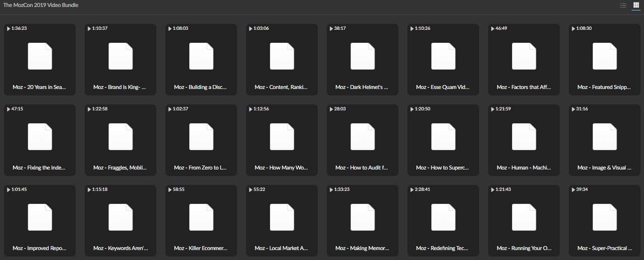Open file icon for Moz - Making Memor...

(x=363, y=217)
